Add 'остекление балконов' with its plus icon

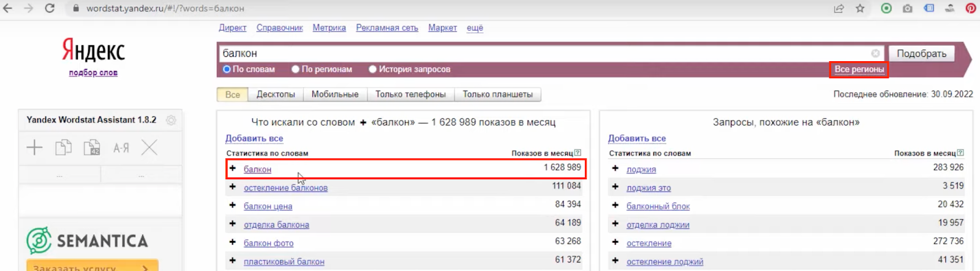coord(233,187)
